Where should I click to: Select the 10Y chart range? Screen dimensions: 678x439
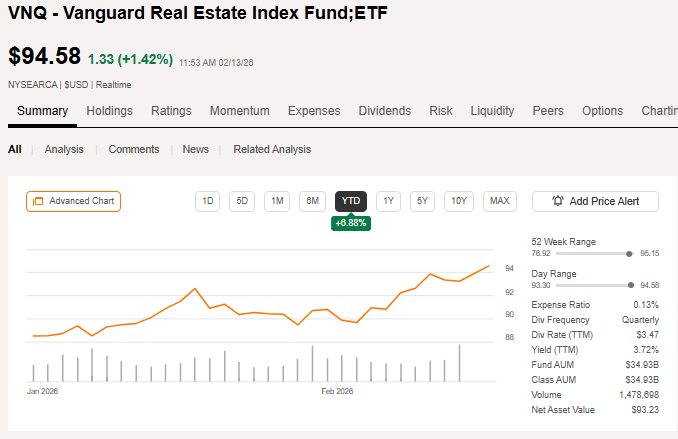click(459, 201)
